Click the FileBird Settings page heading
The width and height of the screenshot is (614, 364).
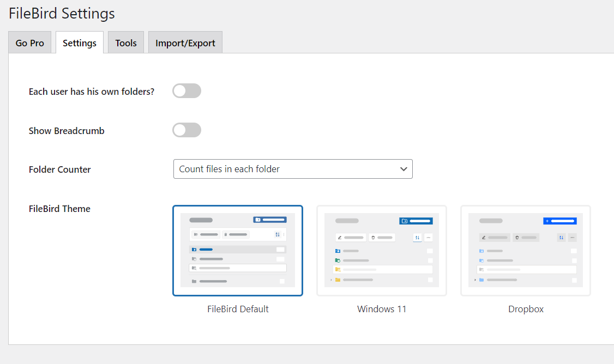[x=61, y=13]
